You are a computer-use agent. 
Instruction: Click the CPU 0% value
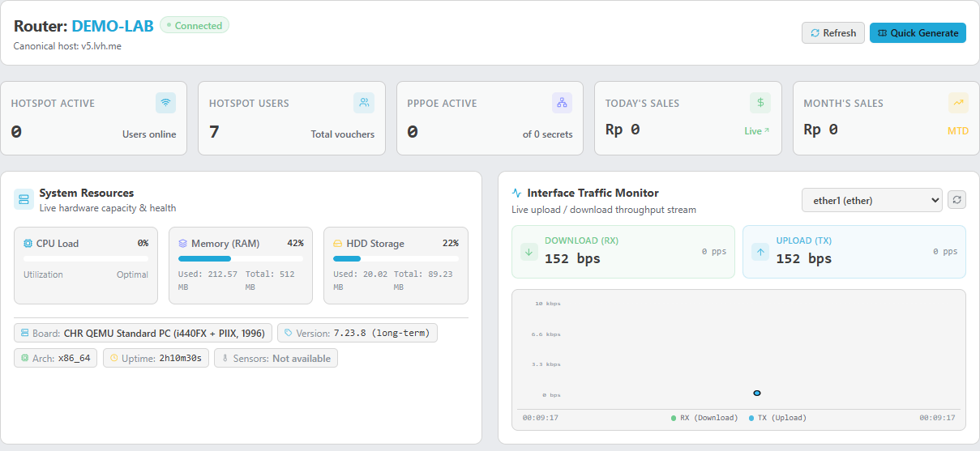coord(143,243)
